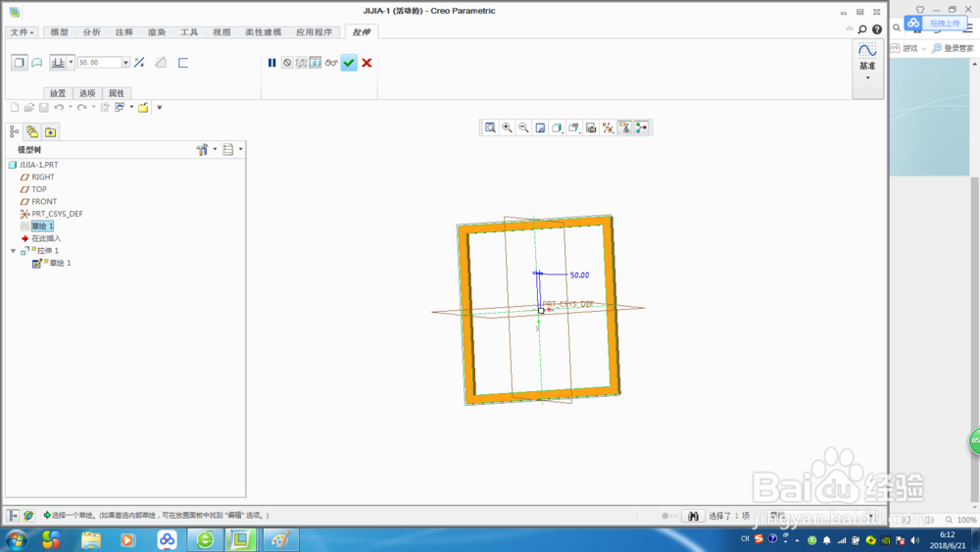
Task: Switch to the 应用程序 ribbon tab
Action: pyautogui.click(x=315, y=32)
